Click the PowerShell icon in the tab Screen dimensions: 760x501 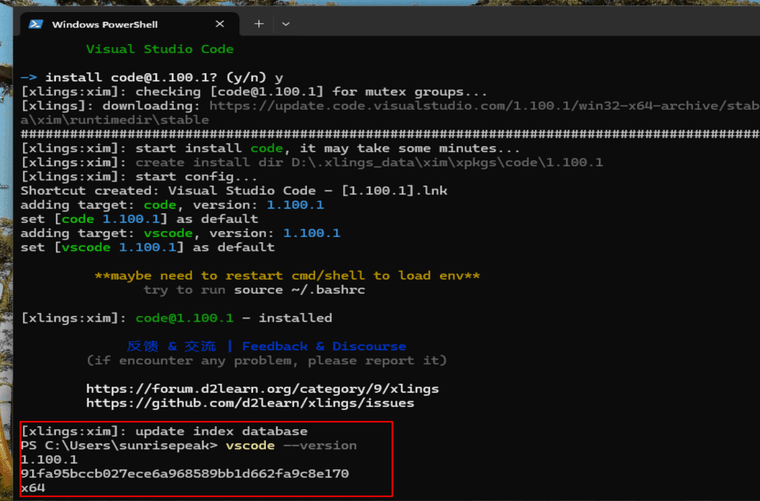point(36,24)
